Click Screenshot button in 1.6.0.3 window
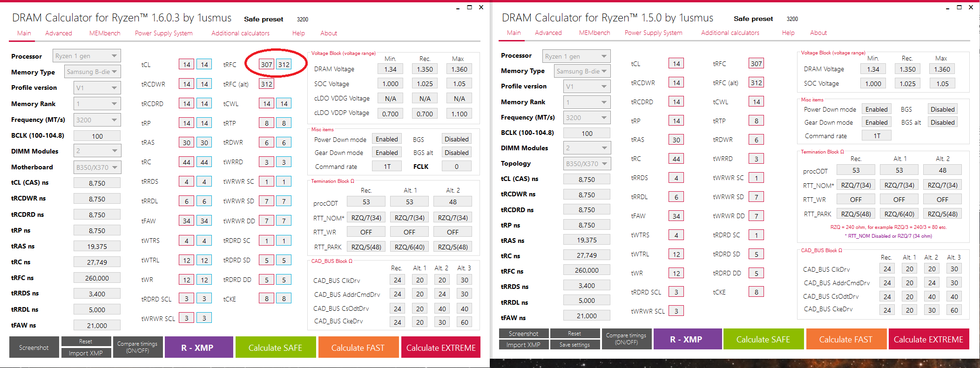Image resolution: width=980 pixels, height=368 pixels. 34,348
